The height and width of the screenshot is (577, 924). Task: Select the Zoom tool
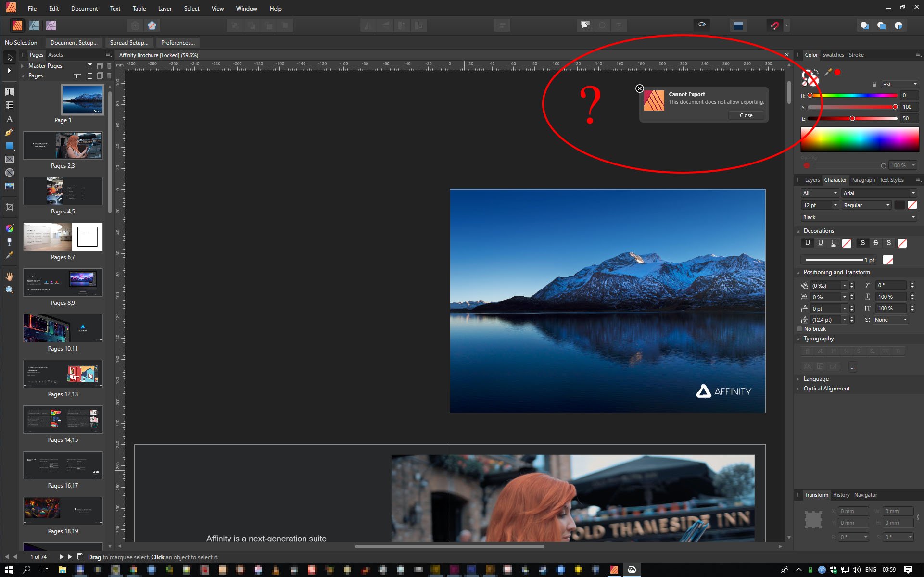tap(9, 289)
